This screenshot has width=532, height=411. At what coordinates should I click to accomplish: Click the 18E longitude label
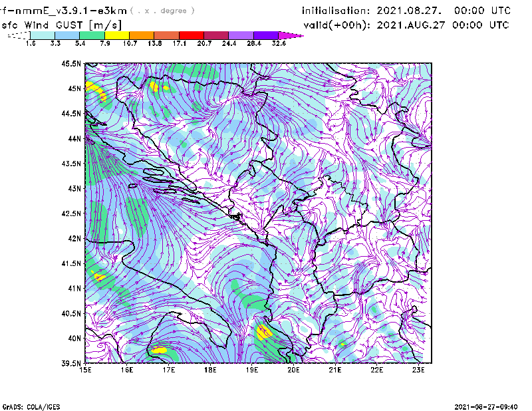click(210, 370)
